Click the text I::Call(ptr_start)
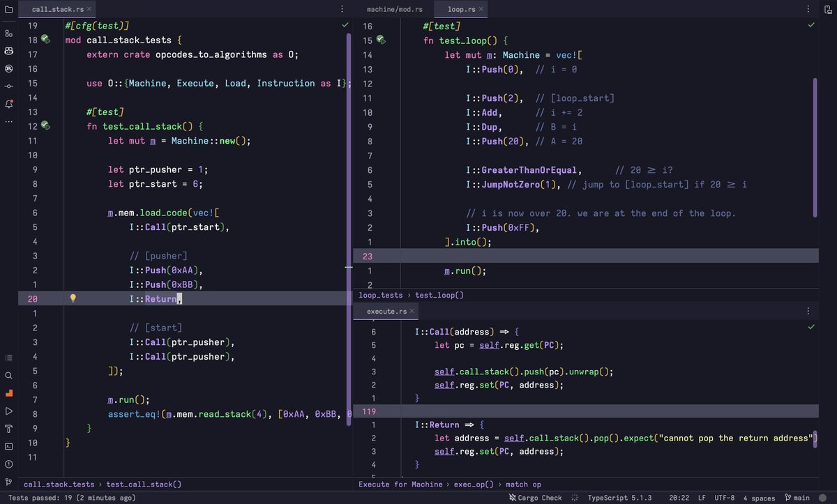The width and height of the screenshot is (837, 504). click(177, 227)
